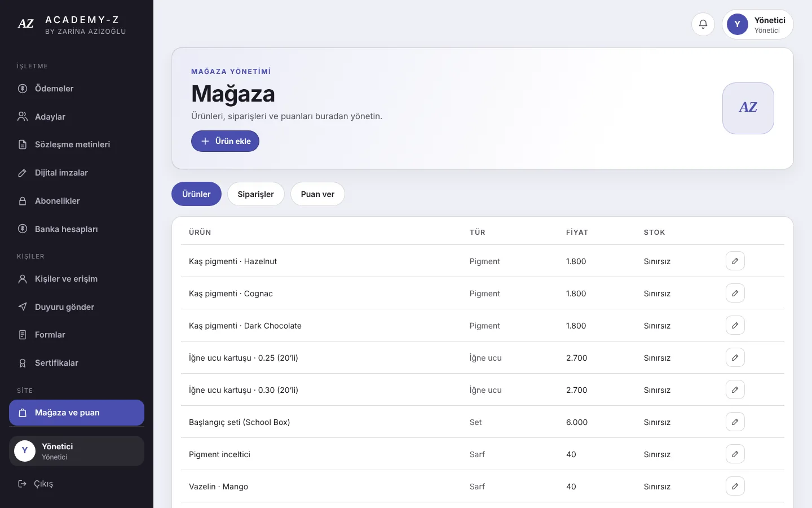
Task: Go to Adaylar page
Action: (x=77, y=117)
